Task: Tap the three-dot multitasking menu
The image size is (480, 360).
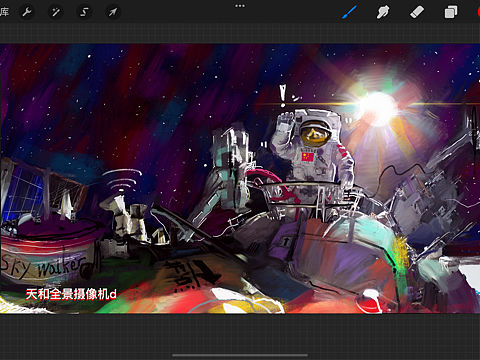Action: (x=240, y=6)
